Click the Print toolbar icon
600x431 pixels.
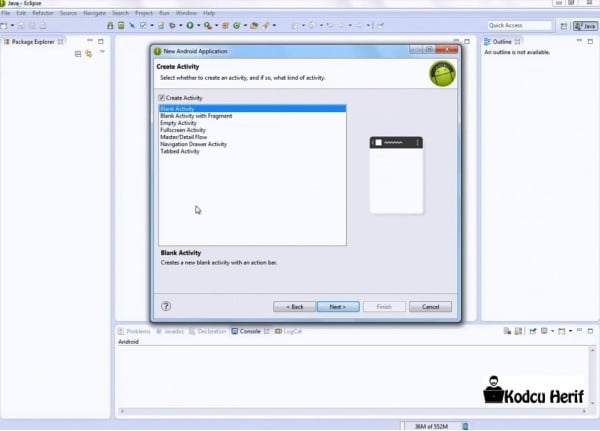(43, 26)
